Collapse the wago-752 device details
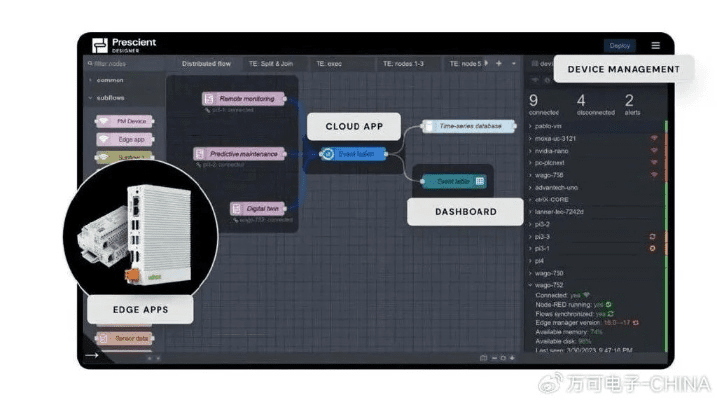Image resolution: width=717 pixels, height=400 pixels. [x=532, y=284]
